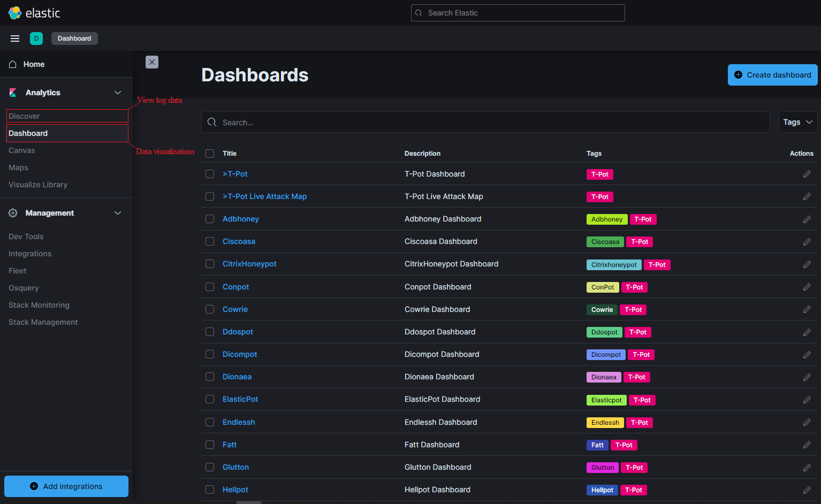Check the Dionaea row checkbox
The image size is (821, 504).
(210, 377)
